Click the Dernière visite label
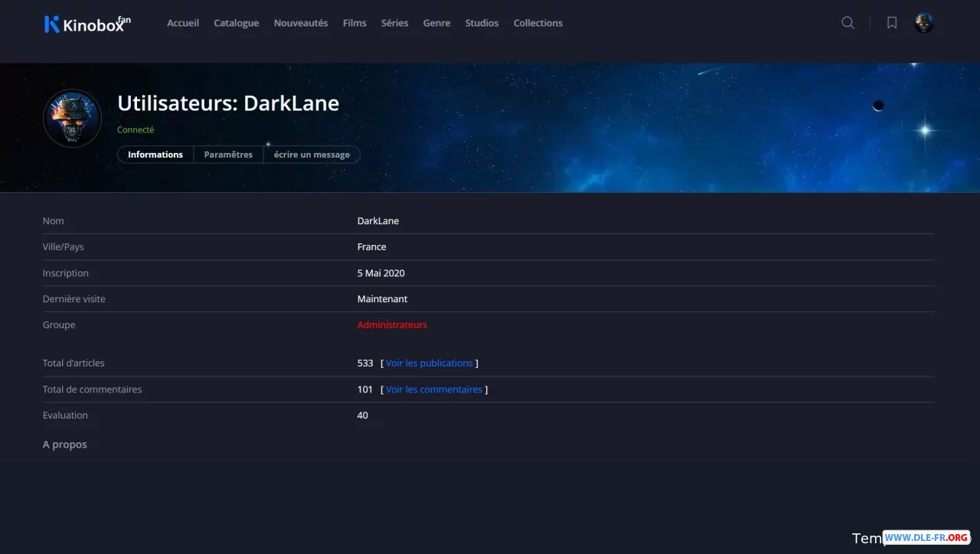Screen dimensions: 980x554 74,299
